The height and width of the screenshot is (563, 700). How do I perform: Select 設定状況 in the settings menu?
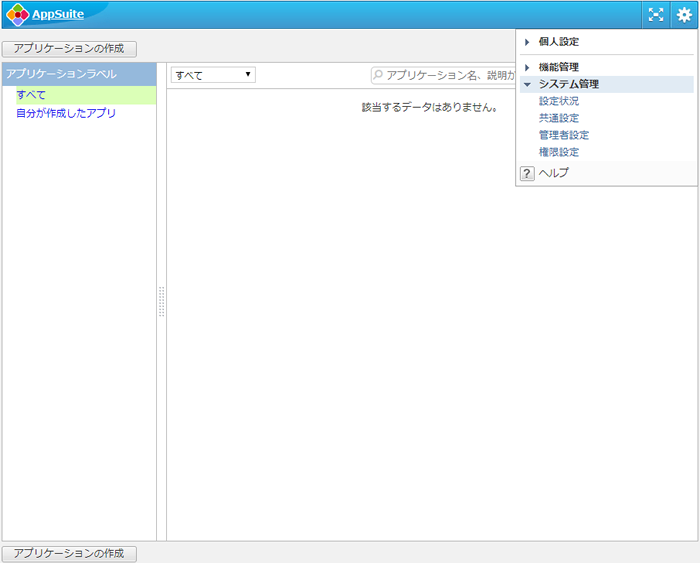tap(558, 101)
